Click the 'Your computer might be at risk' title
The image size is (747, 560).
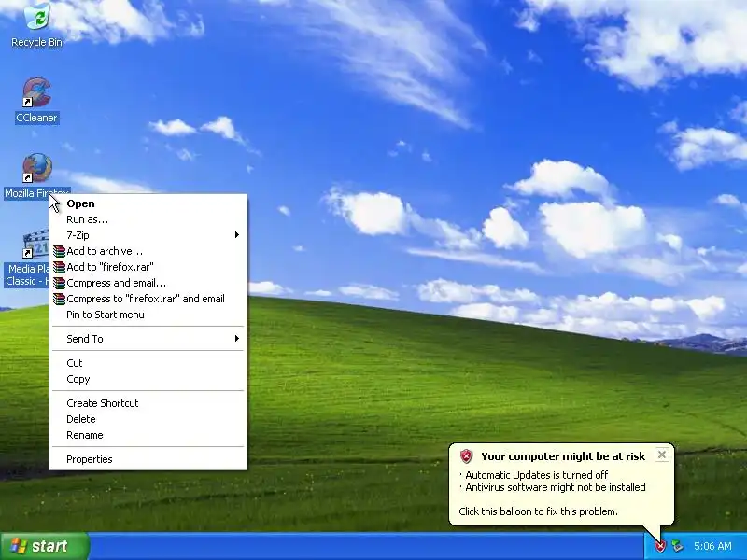[563, 456]
